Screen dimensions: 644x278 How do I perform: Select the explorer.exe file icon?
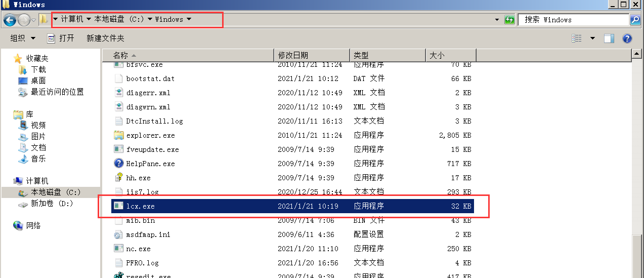[118, 135]
